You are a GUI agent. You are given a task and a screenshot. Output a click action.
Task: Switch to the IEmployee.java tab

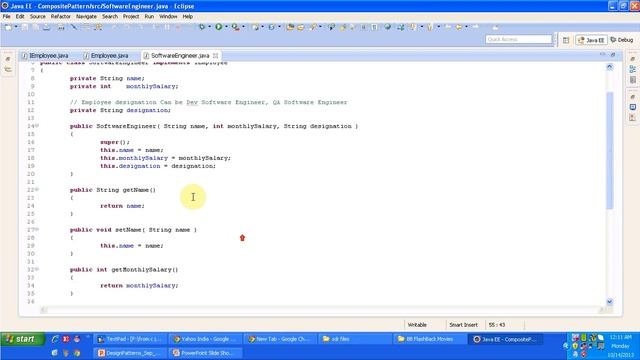point(45,56)
